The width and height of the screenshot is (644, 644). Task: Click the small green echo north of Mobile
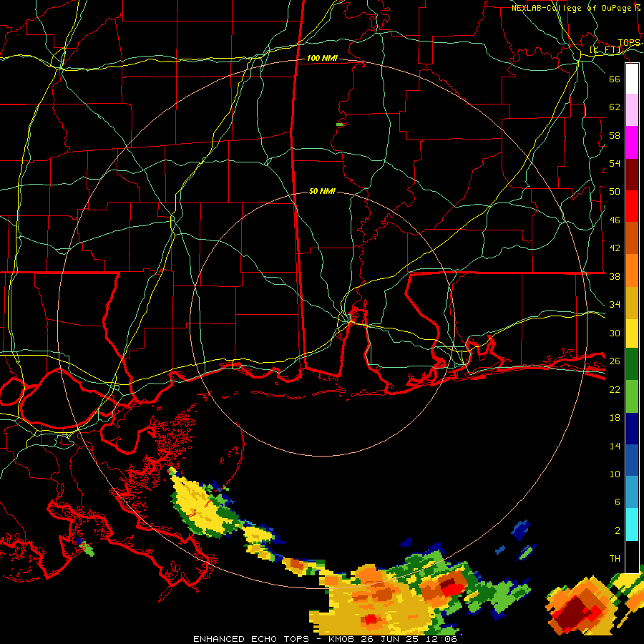pyautogui.click(x=340, y=125)
